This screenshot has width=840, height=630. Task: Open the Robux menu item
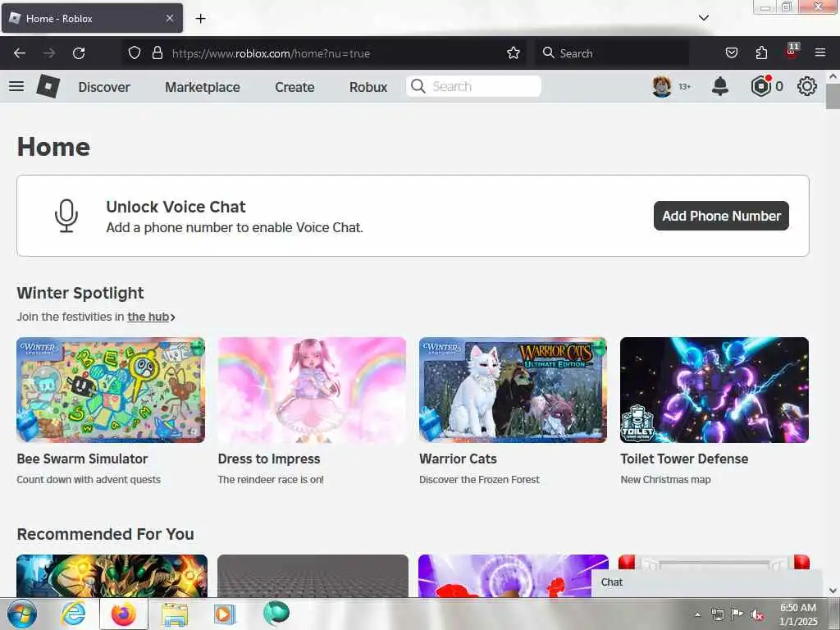pos(368,87)
